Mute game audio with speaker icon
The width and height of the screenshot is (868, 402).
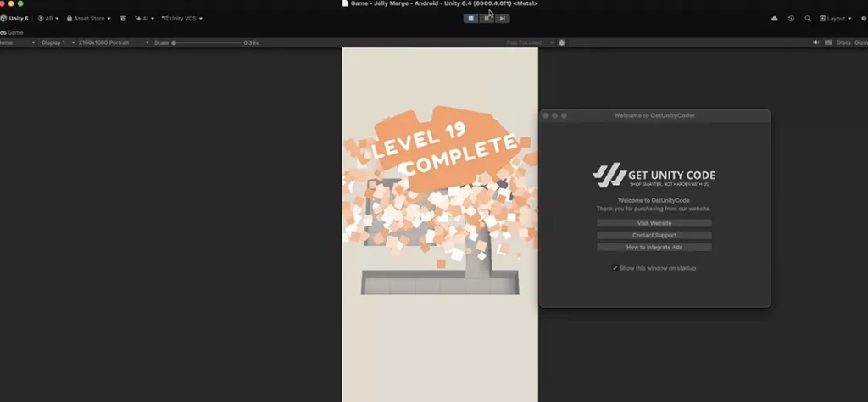click(816, 42)
